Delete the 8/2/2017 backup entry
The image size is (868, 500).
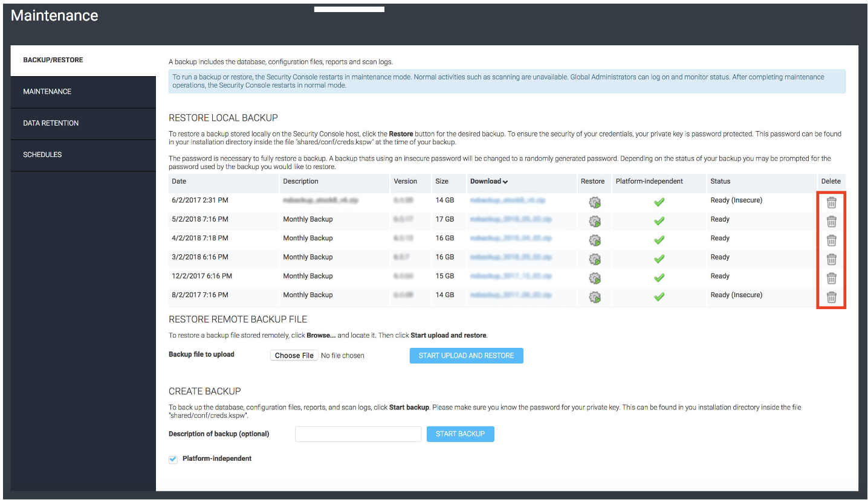pos(831,297)
